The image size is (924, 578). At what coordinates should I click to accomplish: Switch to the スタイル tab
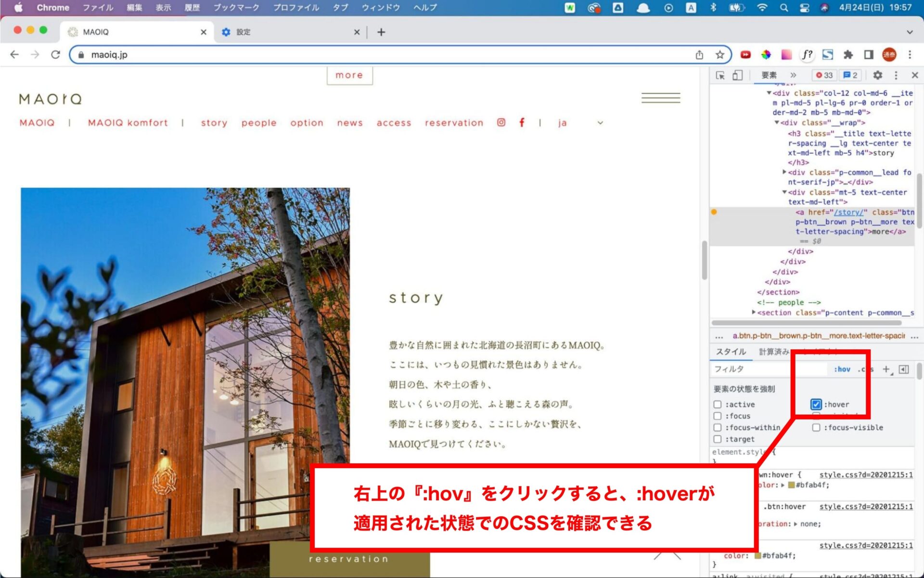(x=731, y=352)
